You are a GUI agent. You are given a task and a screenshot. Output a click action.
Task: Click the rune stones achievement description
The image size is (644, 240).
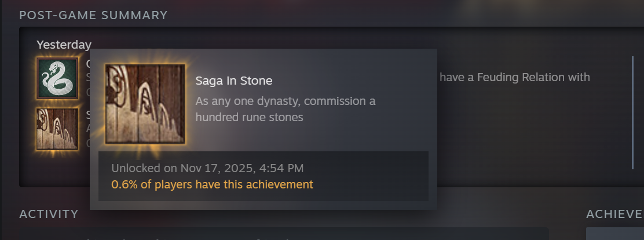tap(286, 109)
